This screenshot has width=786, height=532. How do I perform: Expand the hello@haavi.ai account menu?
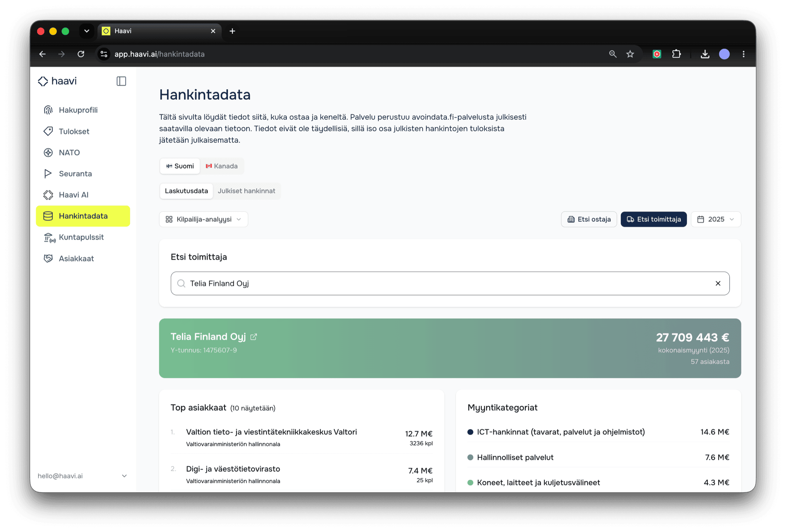pos(83,476)
